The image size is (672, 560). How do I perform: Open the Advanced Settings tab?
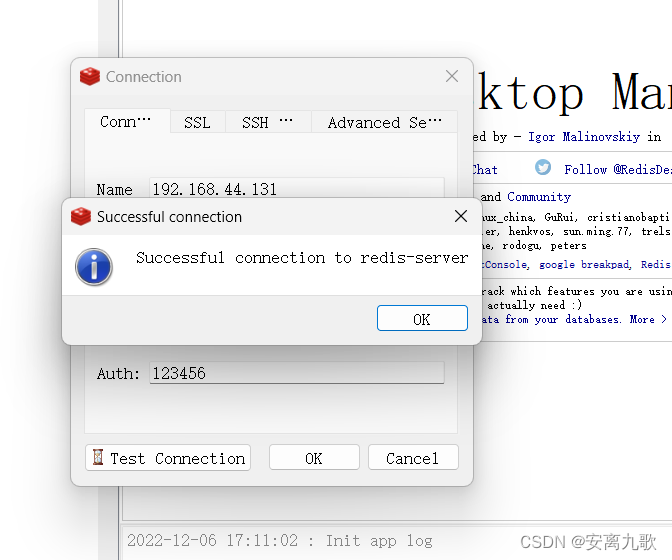tap(384, 122)
